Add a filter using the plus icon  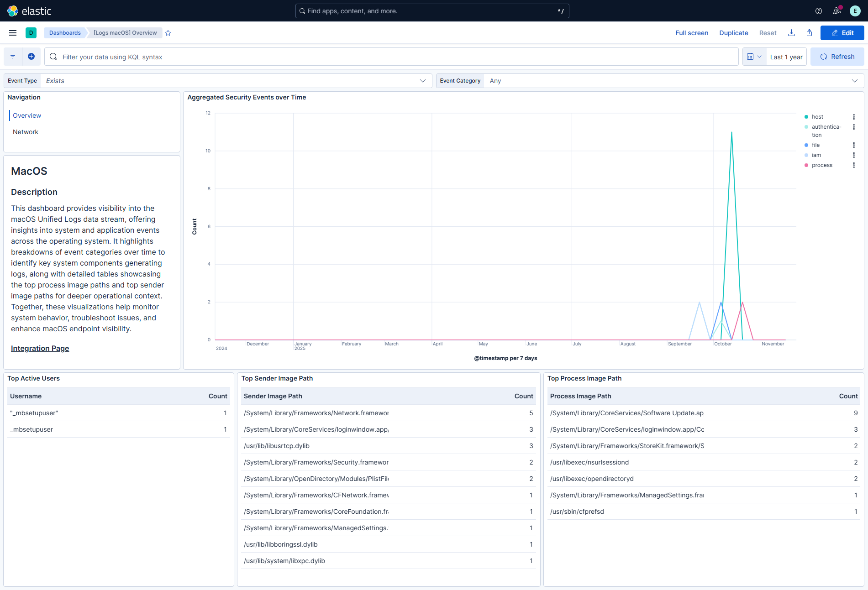pos(31,56)
